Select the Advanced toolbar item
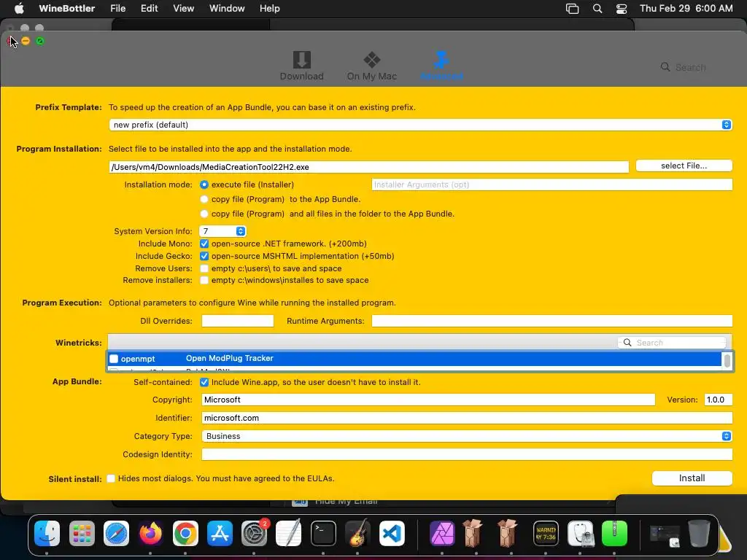This screenshot has height=560, width=747. tap(441, 66)
